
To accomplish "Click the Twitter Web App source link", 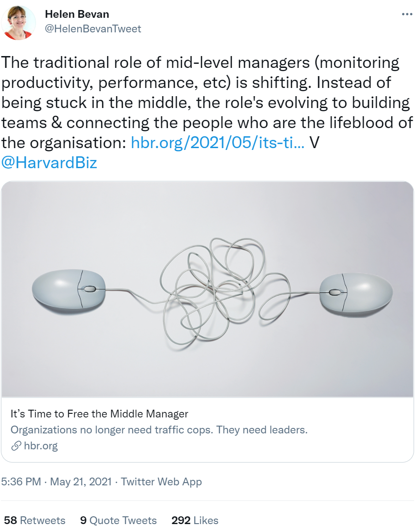I will [161, 482].
